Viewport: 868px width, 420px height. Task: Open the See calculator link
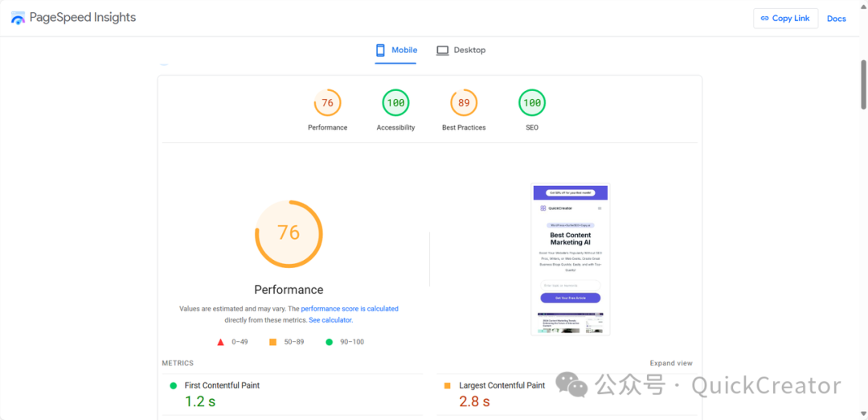(330, 320)
